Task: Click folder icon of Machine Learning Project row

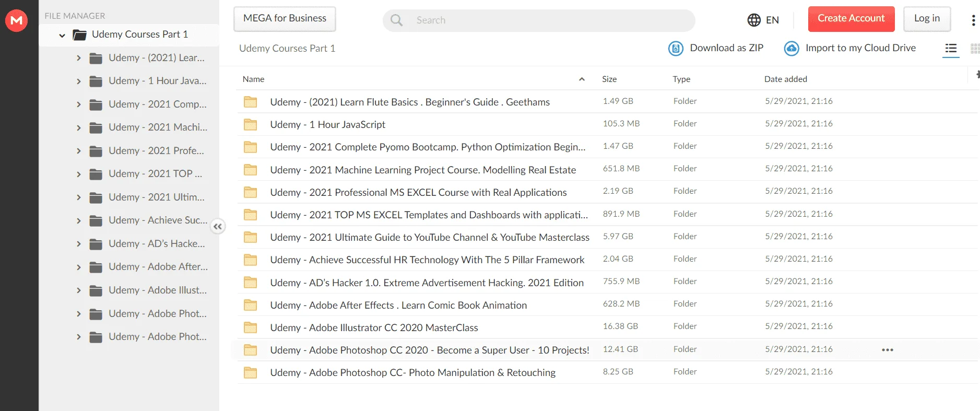Action: pyautogui.click(x=251, y=170)
